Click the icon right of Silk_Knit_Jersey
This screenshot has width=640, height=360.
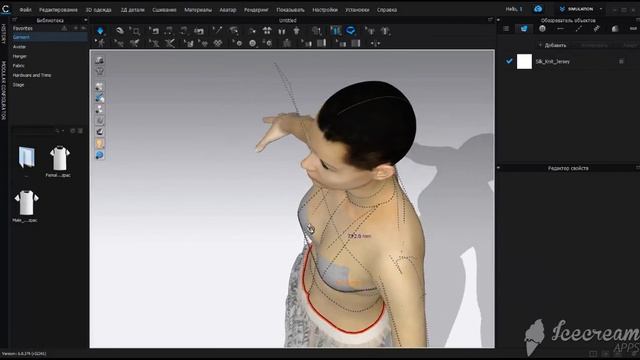click(x=621, y=61)
